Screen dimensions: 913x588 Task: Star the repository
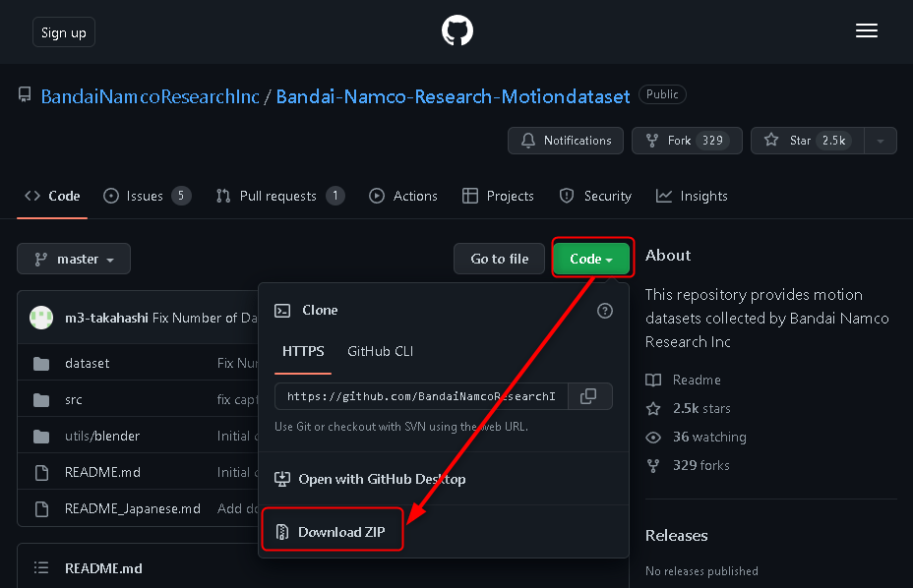point(807,141)
